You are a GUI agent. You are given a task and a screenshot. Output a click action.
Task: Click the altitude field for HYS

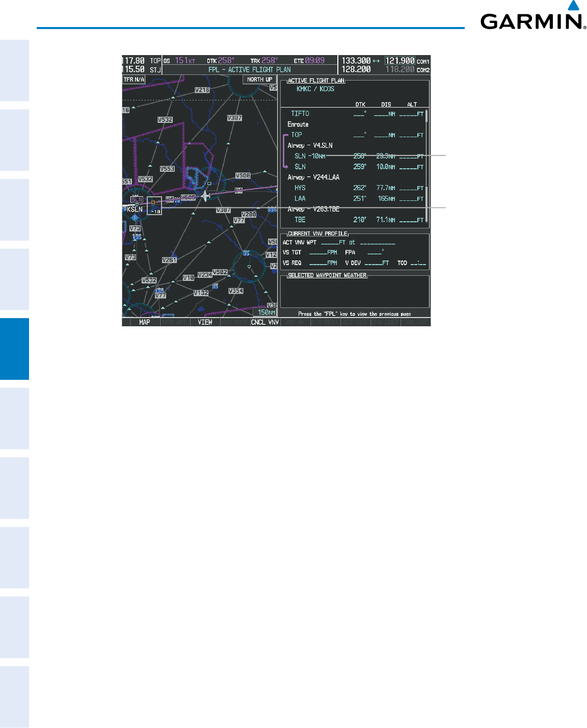412,189
